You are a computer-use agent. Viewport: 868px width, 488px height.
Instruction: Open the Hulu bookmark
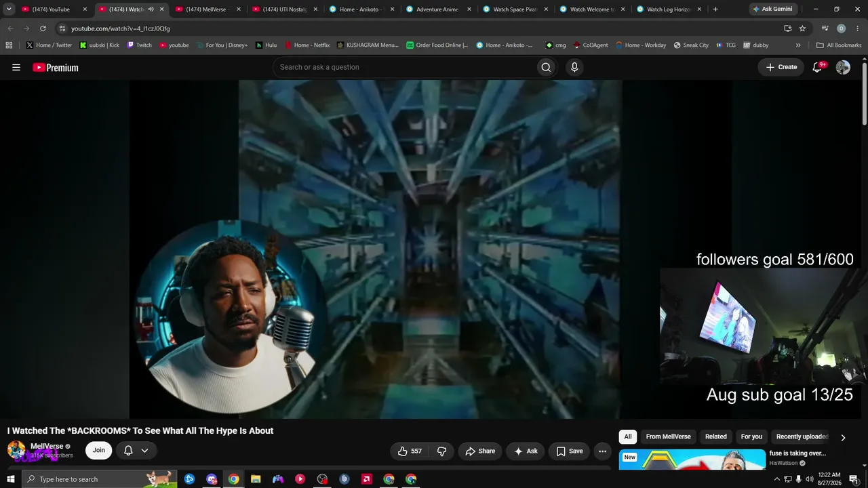tap(266, 45)
